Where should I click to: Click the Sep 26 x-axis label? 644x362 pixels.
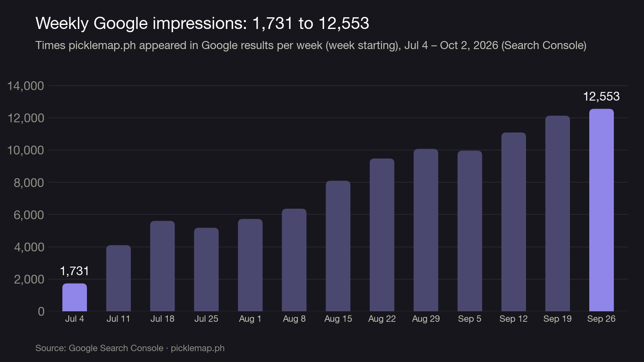click(601, 319)
